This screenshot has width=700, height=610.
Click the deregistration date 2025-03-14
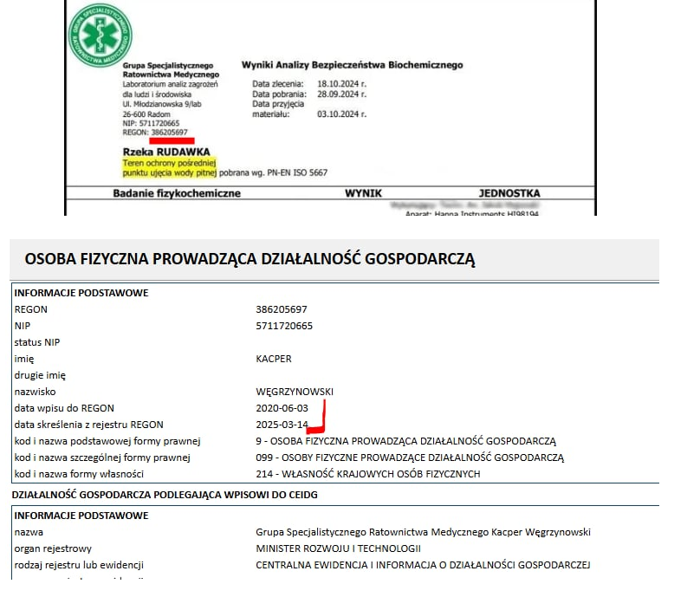coord(282,425)
